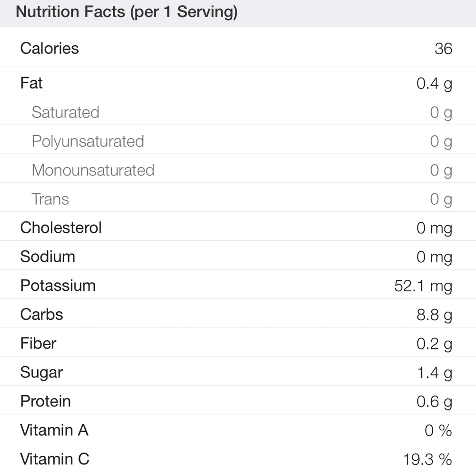Click the 19.3 % vitamin C value

click(427, 460)
